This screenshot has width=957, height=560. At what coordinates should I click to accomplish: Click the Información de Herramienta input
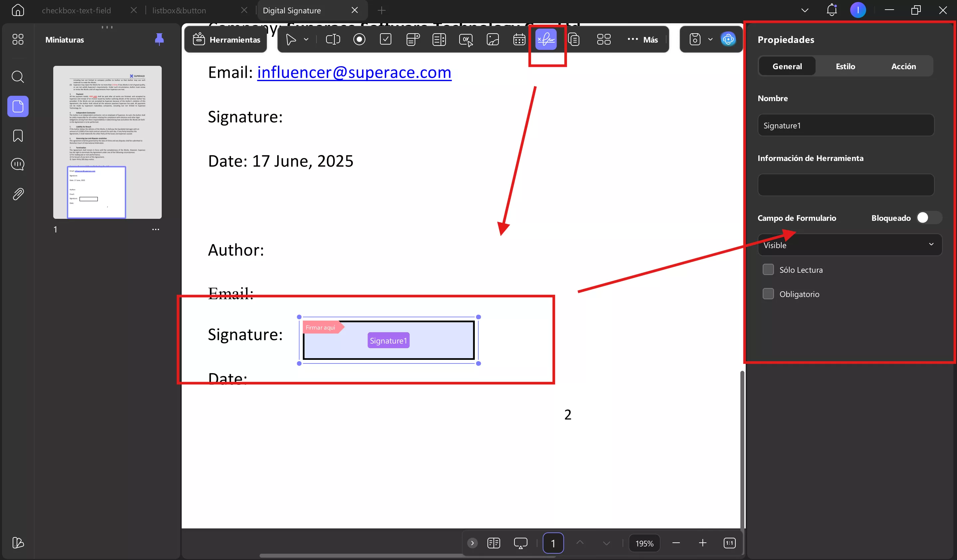click(x=846, y=185)
